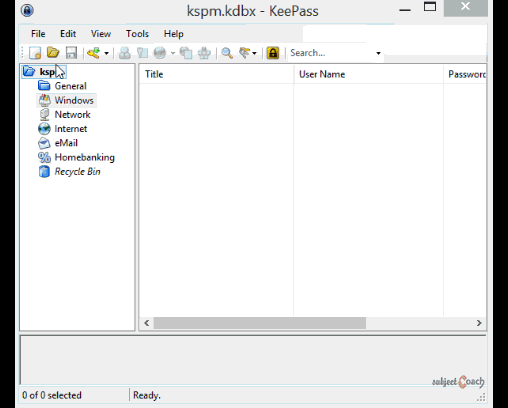Image resolution: width=508 pixels, height=408 pixels.
Task: Click the Network group computer icon
Action: click(x=44, y=115)
